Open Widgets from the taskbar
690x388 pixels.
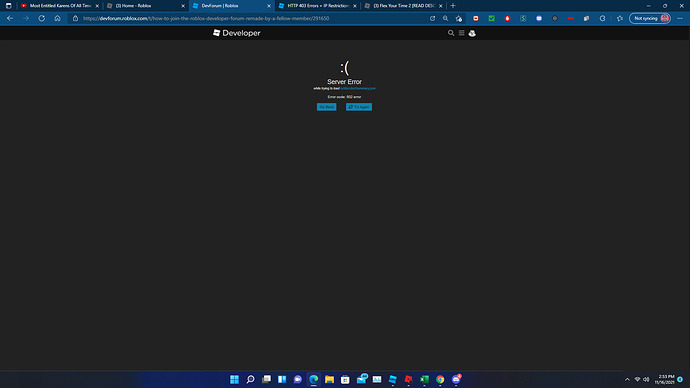[282, 379]
